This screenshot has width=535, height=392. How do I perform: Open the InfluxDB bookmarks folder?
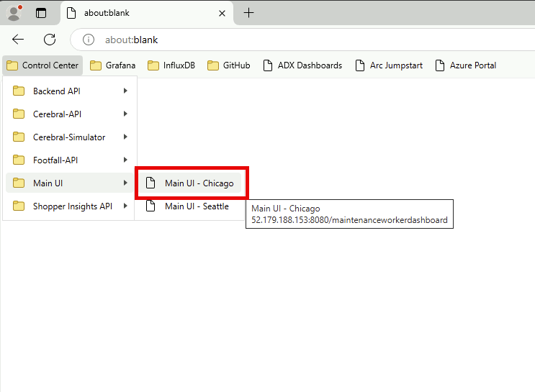pos(171,65)
